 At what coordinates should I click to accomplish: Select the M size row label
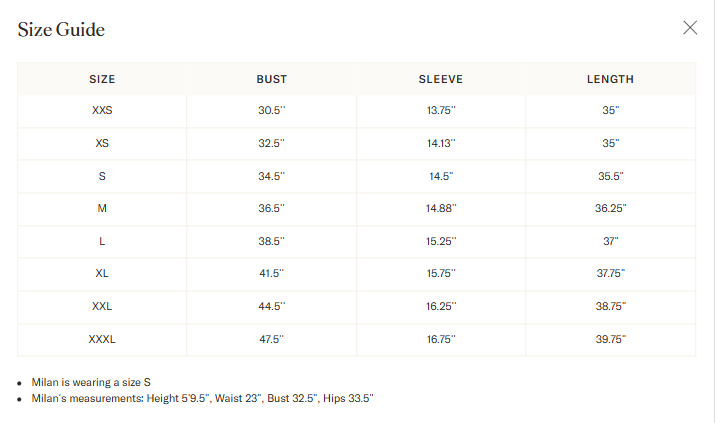pos(102,208)
